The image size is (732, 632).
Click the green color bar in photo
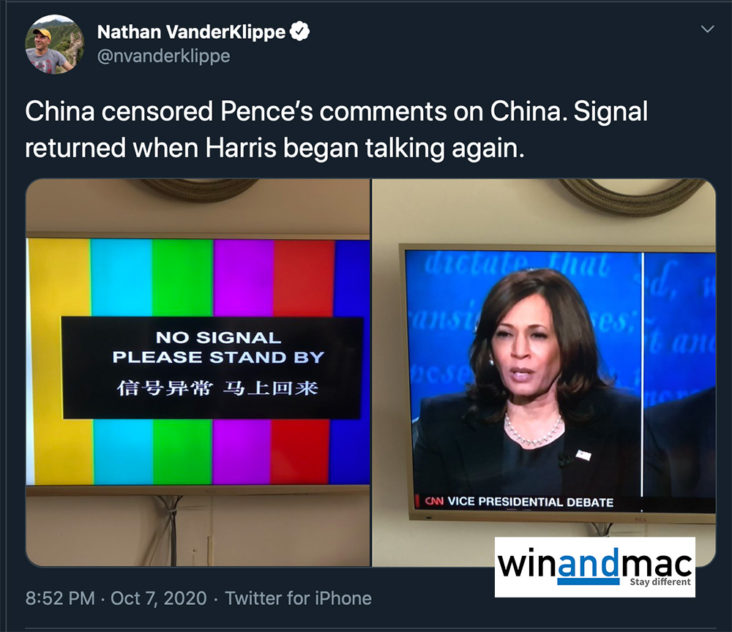click(x=183, y=279)
